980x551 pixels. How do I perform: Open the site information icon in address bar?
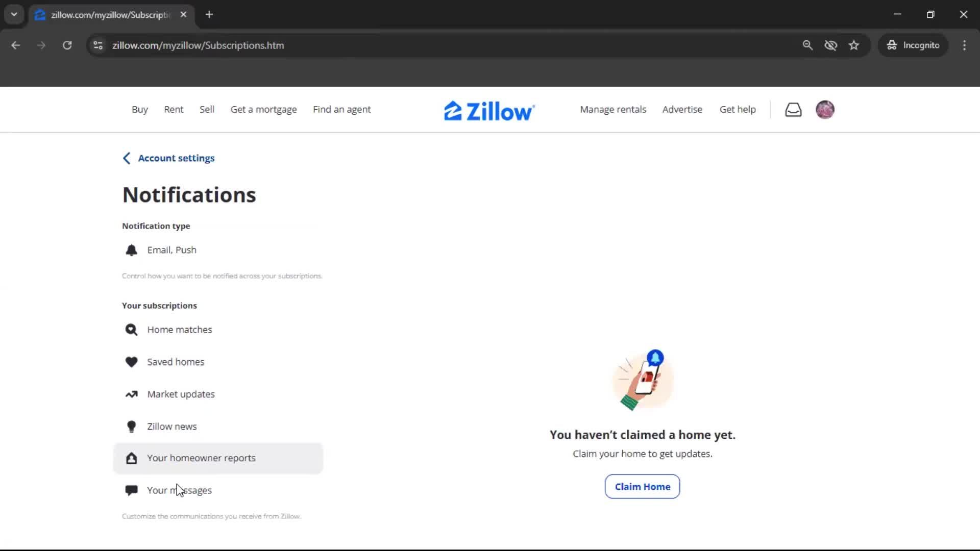(98, 45)
